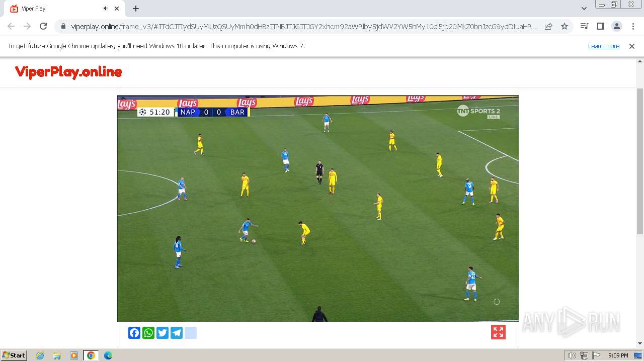Open Windows Media Player from taskbar
This screenshot has width=644, height=362.
pyautogui.click(x=74, y=355)
